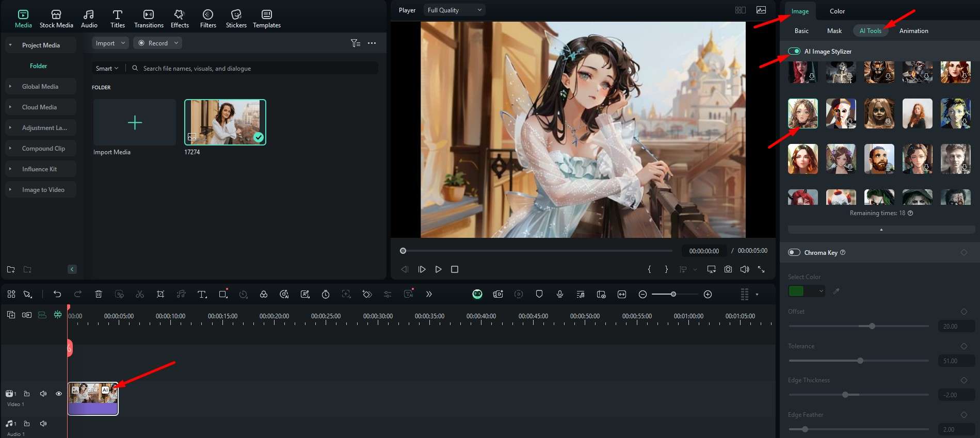This screenshot has height=438, width=980.
Task: Collapse the AI Image Stylizer section
Action: (881, 229)
